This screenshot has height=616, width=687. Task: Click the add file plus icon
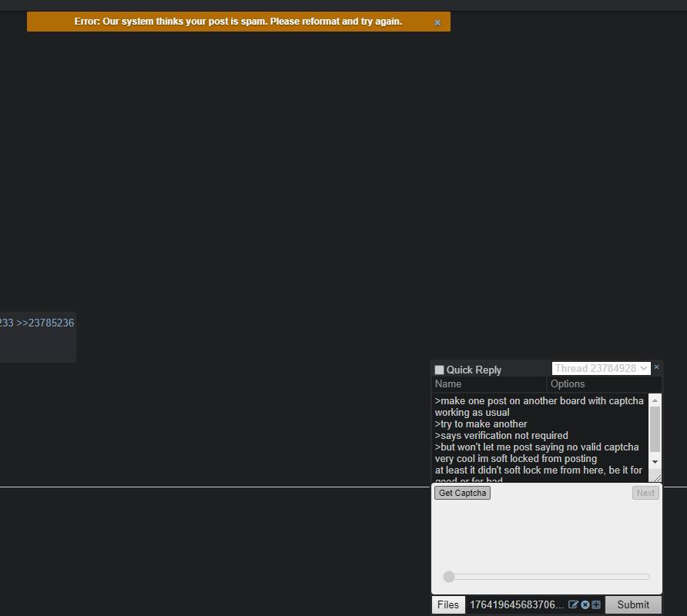pyautogui.click(x=596, y=604)
